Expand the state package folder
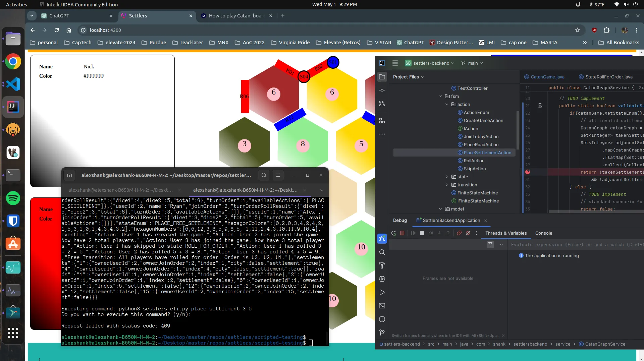The image size is (644, 361). coord(446,177)
